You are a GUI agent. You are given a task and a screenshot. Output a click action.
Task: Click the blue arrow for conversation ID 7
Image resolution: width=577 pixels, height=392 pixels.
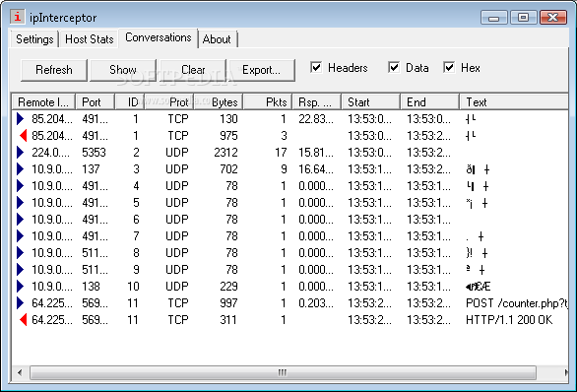(21, 236)
